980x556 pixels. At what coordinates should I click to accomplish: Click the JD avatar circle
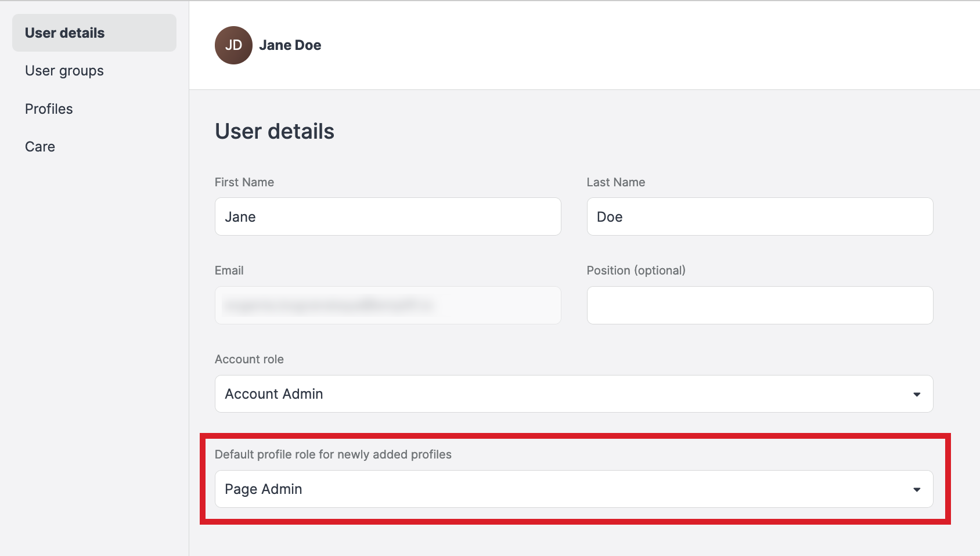234,45
